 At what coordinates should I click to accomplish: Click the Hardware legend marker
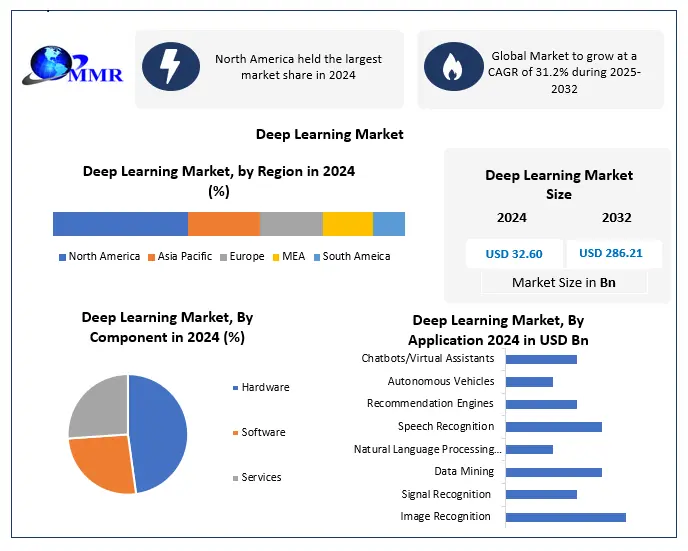click(x=235, y=388)
